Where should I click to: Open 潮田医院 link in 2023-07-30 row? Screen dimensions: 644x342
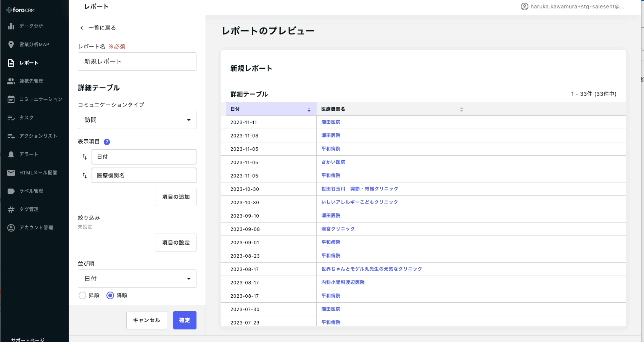pyautogui.click(x=331, y=309)
